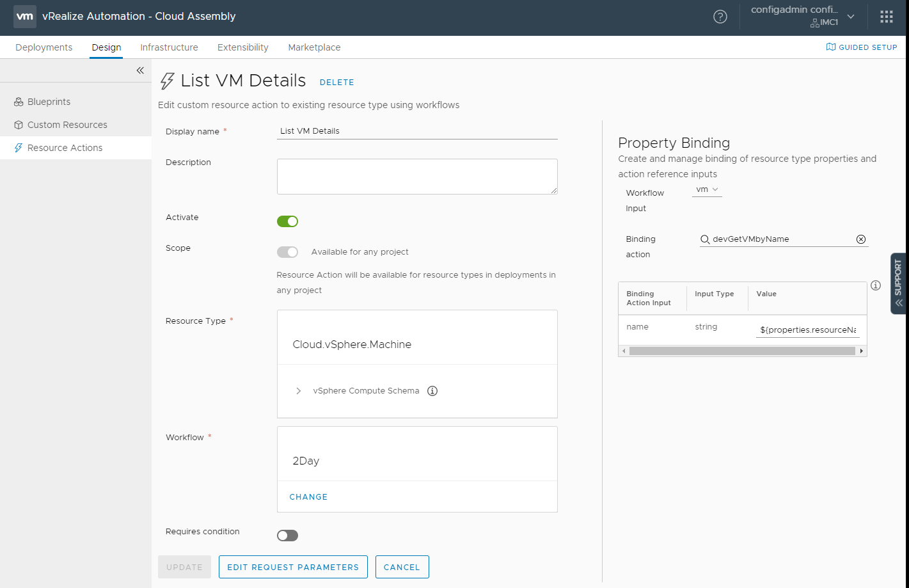The image size is (909, 588).
Task: Collapse the left sidebar with double chevron
Action: [140, 70]
